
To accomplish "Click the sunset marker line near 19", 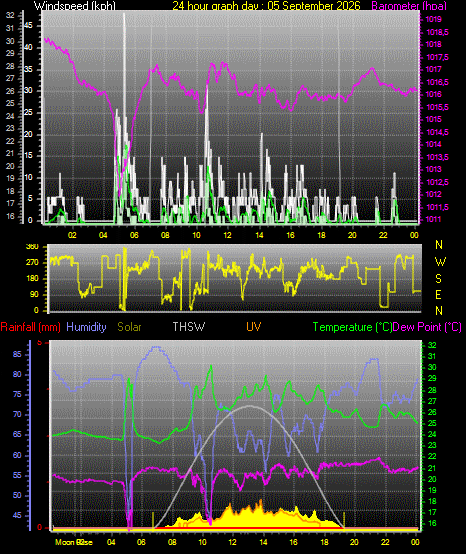I will [x=344, y=521].
